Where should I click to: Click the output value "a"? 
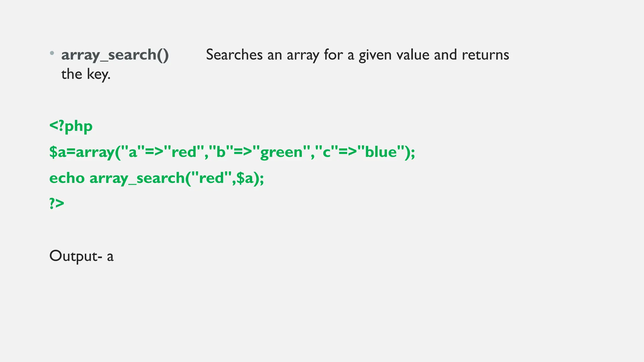click(x=110, y=257)
